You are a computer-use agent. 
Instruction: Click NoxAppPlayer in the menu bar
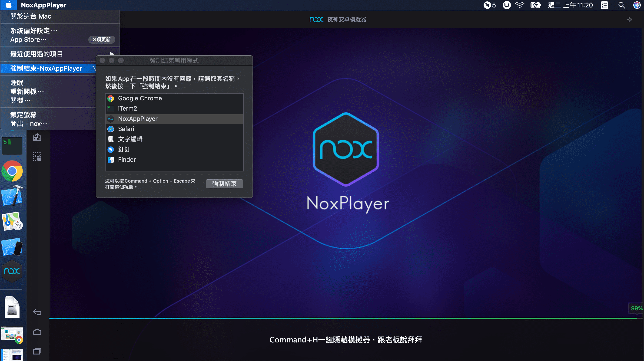point(43,5)
